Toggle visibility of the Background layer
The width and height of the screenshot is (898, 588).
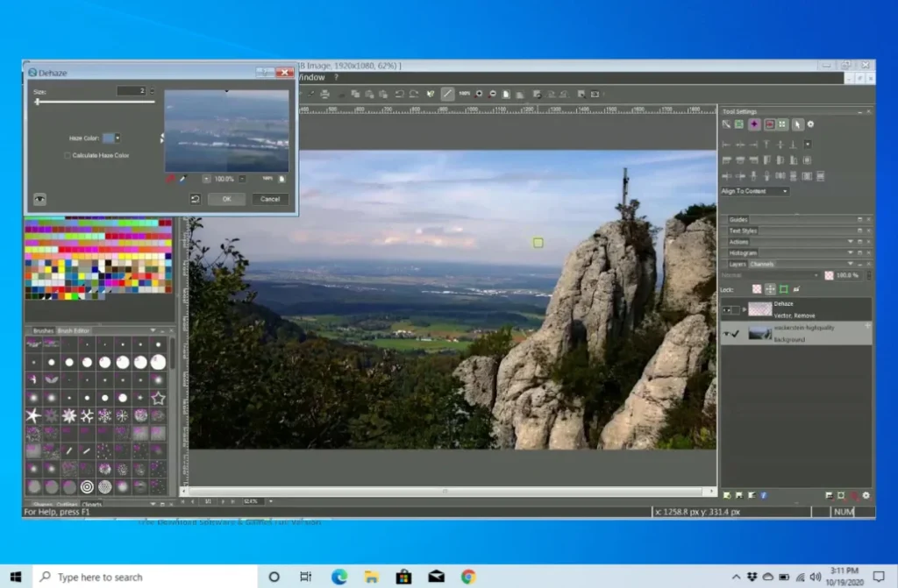tap(726, 332)
